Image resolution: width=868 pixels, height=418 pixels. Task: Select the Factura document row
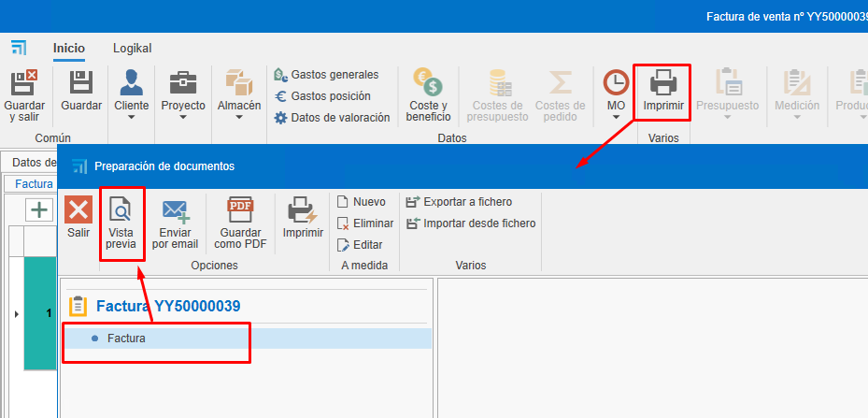coord(247,339)
